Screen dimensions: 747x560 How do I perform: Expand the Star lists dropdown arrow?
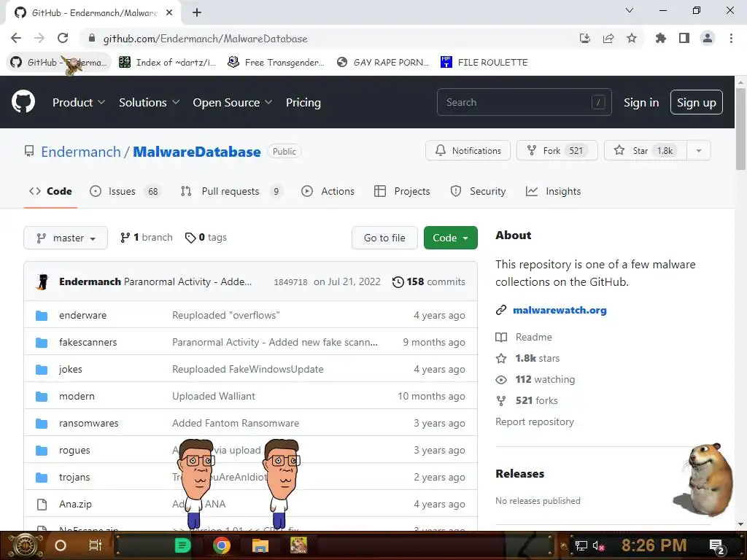coord(698,150)
